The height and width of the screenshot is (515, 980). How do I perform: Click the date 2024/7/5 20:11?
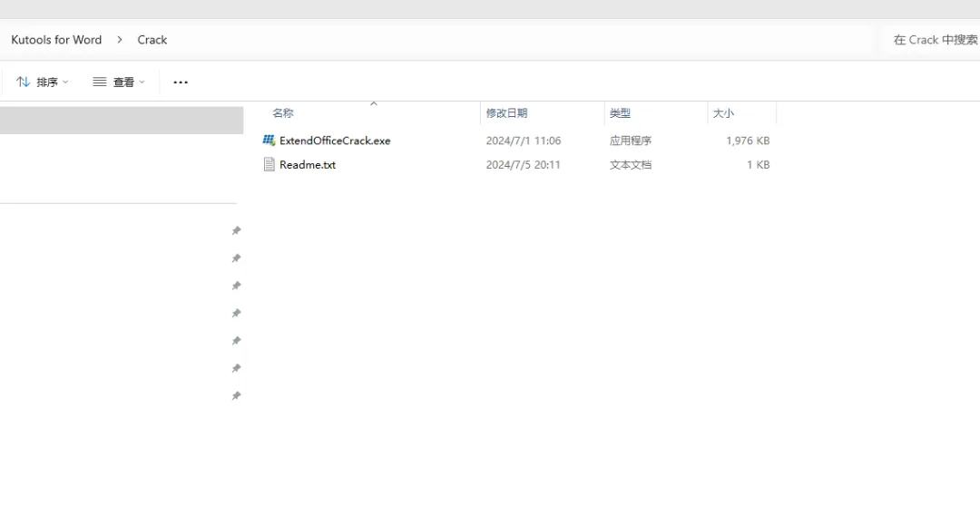(524, 165)
